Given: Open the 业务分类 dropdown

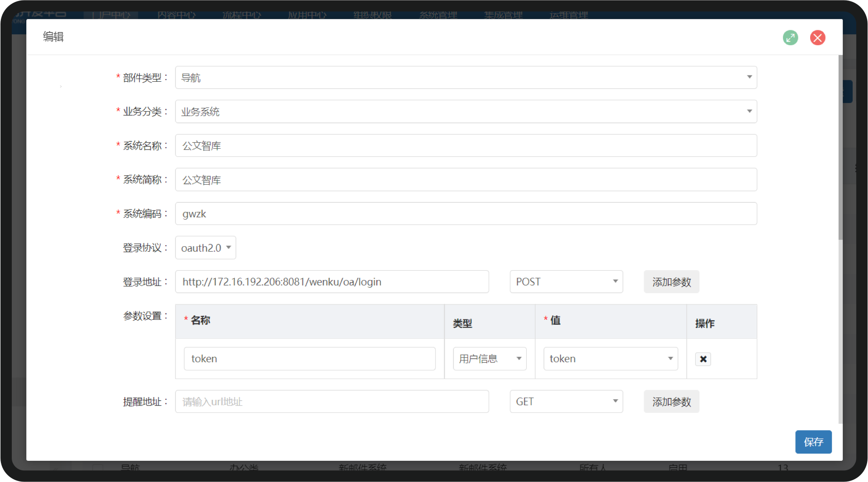Looking at the screenshot, I should (466, 112).
